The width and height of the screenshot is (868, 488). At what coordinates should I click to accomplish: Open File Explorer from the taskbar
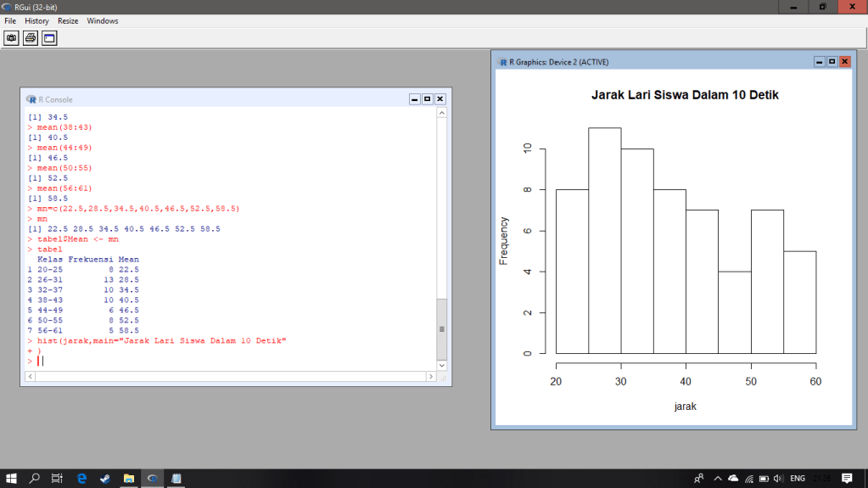[129, 479]
